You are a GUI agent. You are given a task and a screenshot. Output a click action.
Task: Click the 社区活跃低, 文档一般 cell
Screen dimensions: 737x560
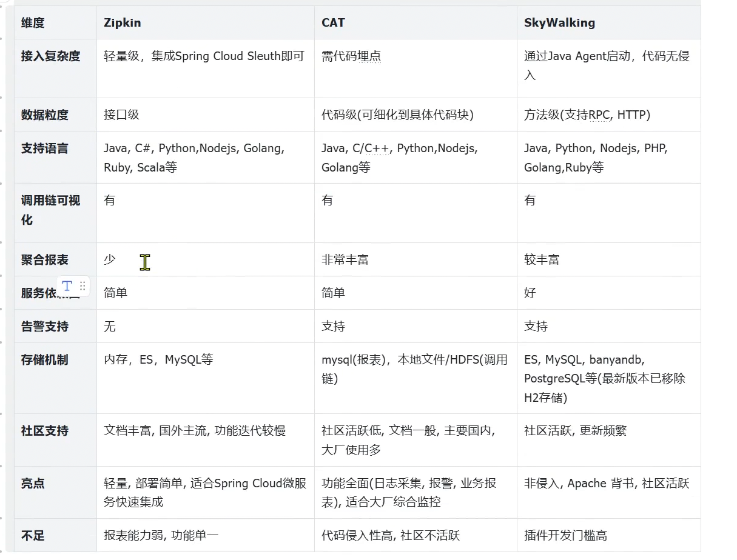(416, 440)
